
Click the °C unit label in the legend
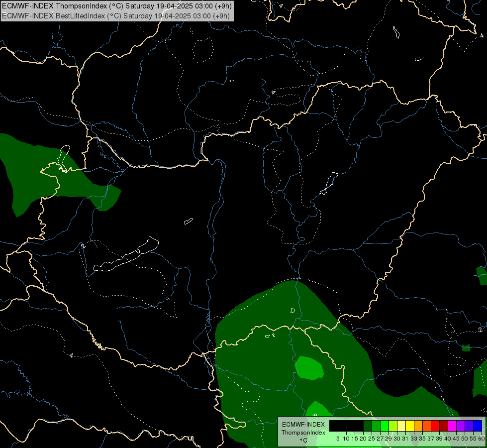pos(304,441)
